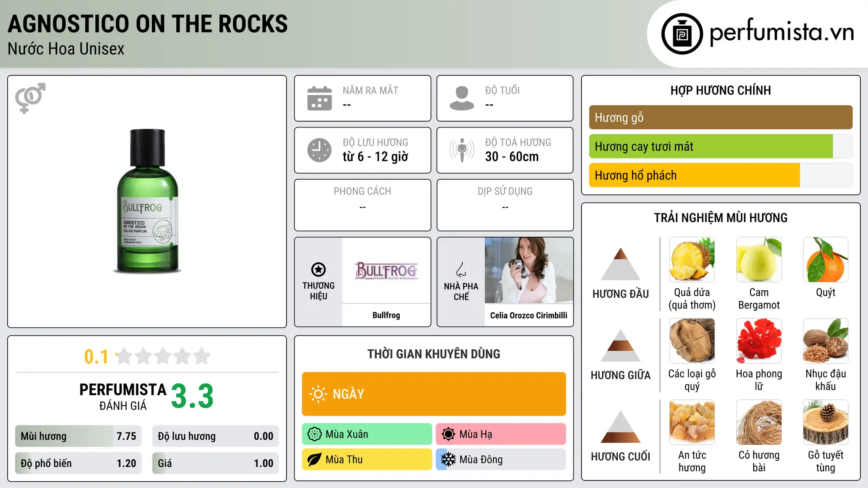This screenshot has width=868, height=488.
Task: Open the green Bullfrog bottle product image
Action: [x=147, y=201]
